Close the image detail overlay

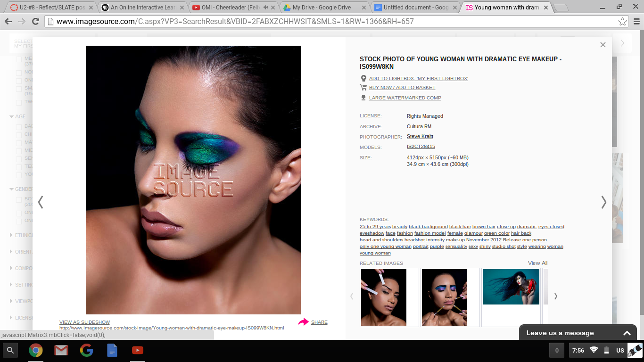click(603, 45)
